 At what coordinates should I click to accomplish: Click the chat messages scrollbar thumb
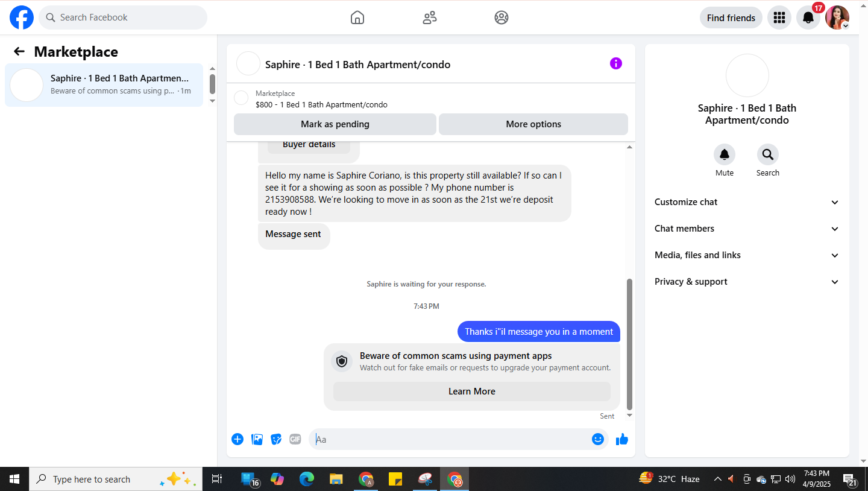tap(630, 344)
